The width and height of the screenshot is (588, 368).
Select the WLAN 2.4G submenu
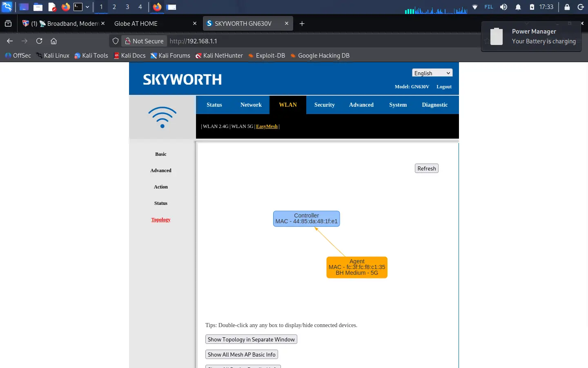(x=216, y=126)
